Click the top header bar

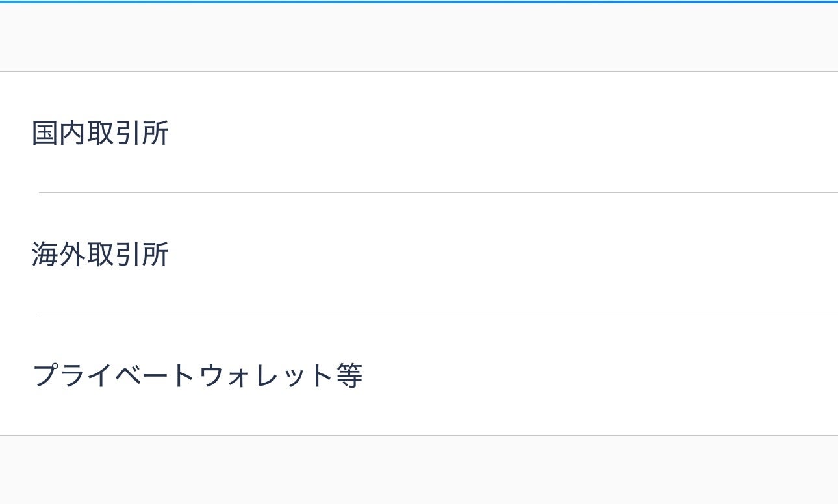[419, 37]
